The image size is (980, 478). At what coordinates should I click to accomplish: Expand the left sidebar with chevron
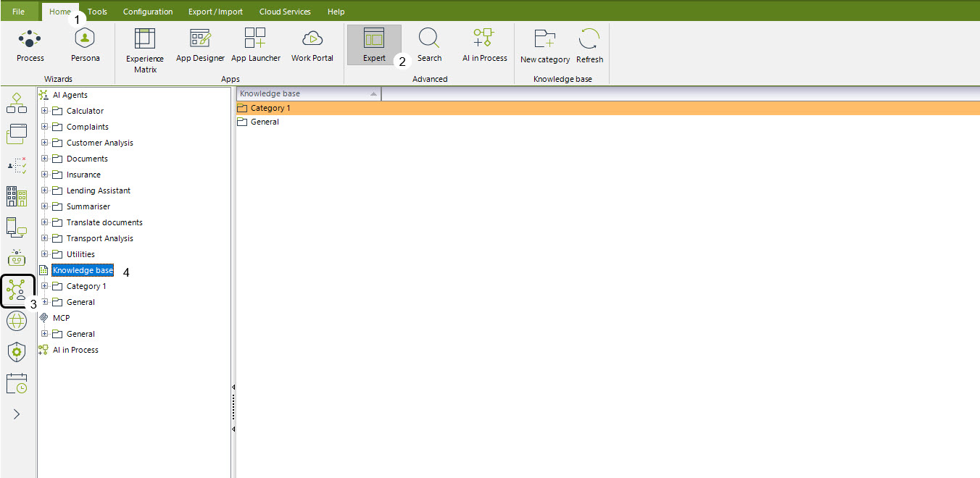click(x=17, y=414)
